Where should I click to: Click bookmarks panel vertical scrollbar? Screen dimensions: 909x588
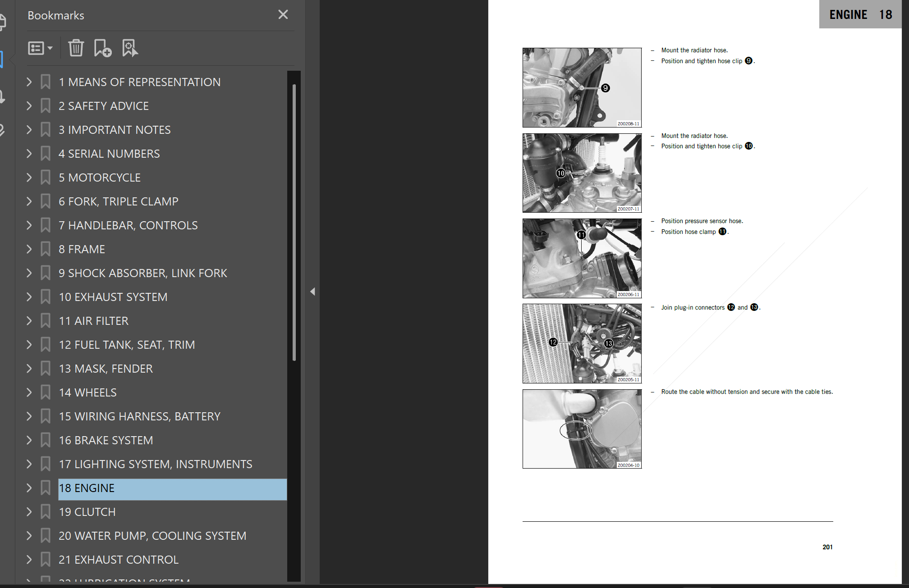(x=294, y=223)
